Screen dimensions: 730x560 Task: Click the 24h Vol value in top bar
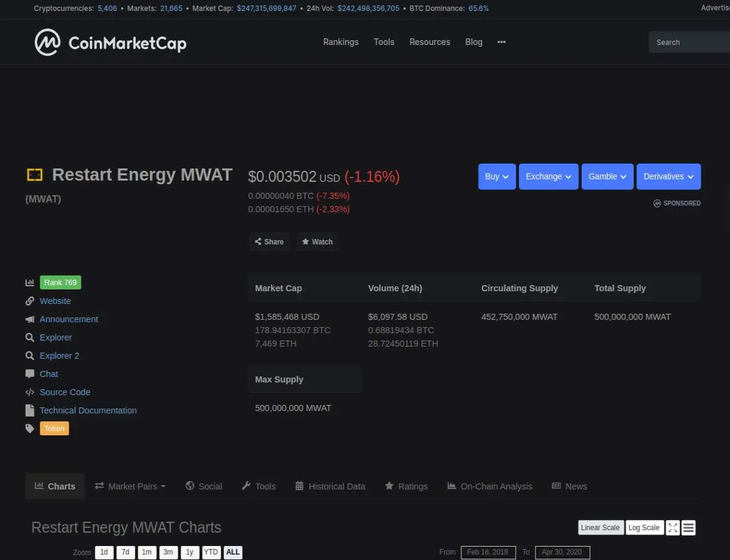coord(368,9)
